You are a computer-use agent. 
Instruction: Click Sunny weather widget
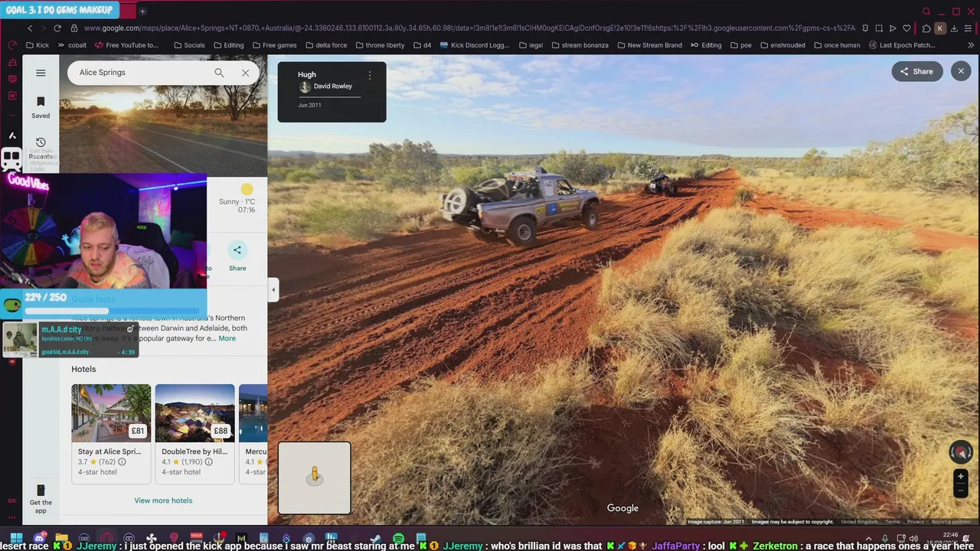point(237,198)
